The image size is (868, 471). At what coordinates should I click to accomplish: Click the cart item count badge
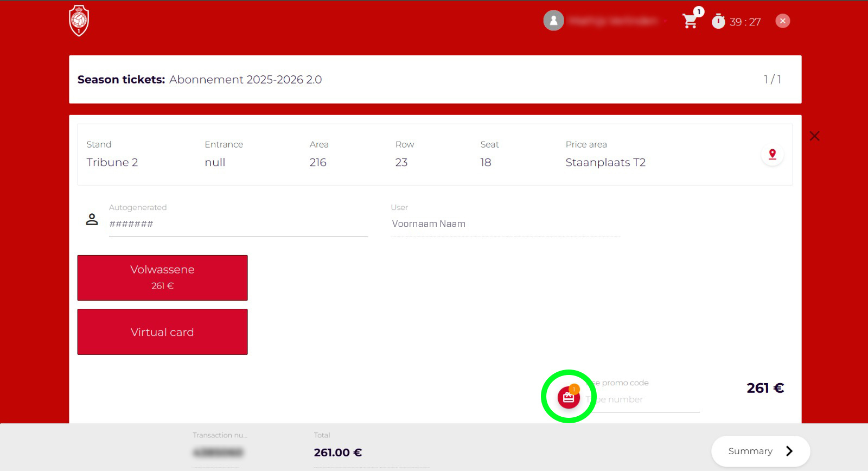point(699,12)
